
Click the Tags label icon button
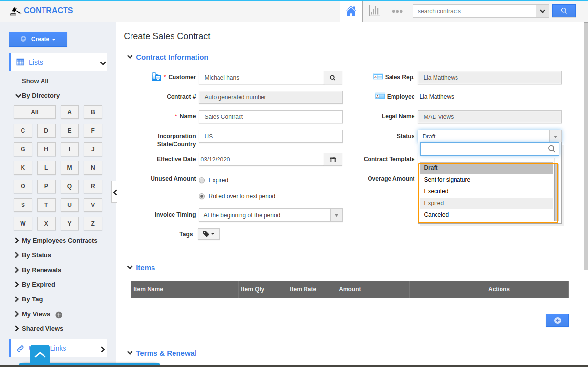(x=209, y=234)
